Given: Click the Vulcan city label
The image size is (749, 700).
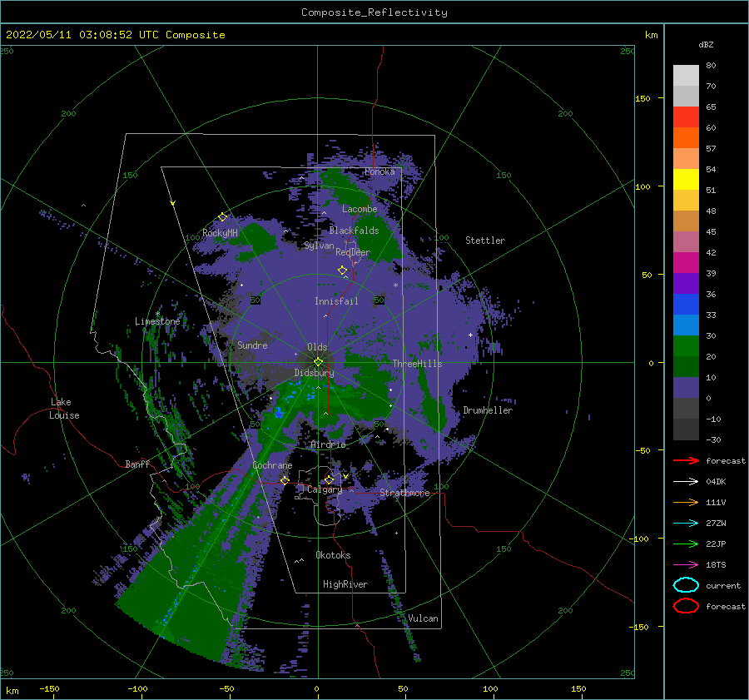Looking at the screenshot, I should (x=424, y=618).
